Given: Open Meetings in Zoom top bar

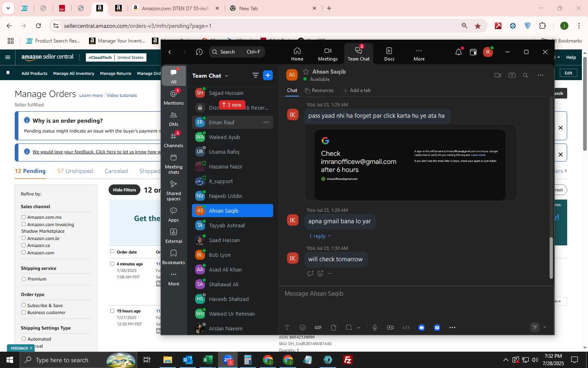Looking at the screenshot, I should pyautogui.click(x=327, y=54).
